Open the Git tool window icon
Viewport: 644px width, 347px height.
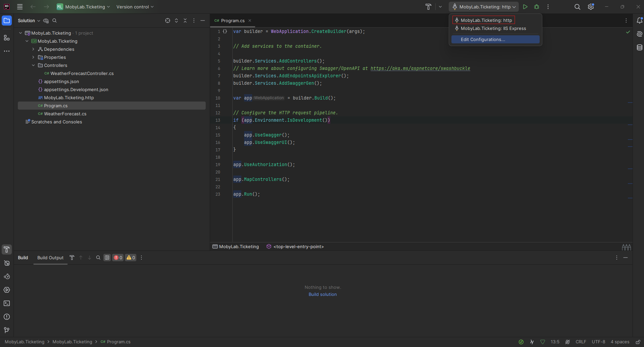pyautogui.click(x=7, y=330)
